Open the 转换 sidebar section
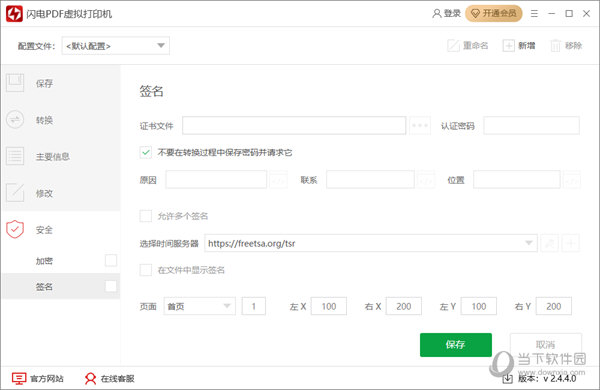Screen dimensions: 600x390 [61, 120]
